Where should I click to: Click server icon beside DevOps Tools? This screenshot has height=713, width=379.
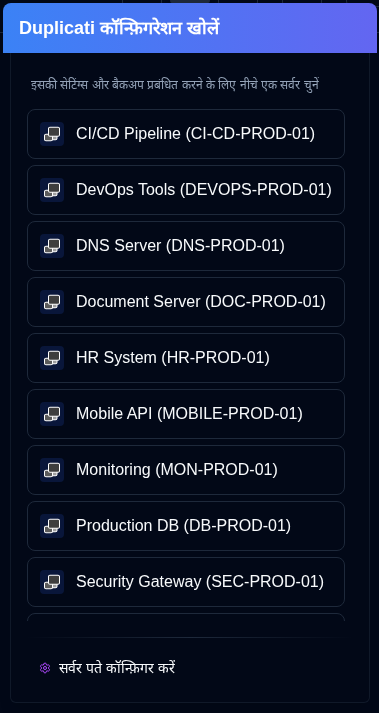click(x=52, y=190)
